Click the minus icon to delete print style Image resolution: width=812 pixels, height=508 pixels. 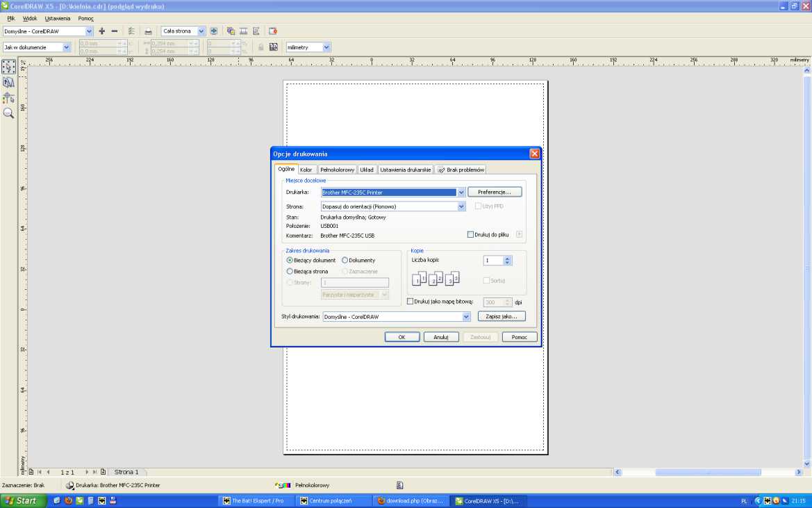[x=115, y=31]
